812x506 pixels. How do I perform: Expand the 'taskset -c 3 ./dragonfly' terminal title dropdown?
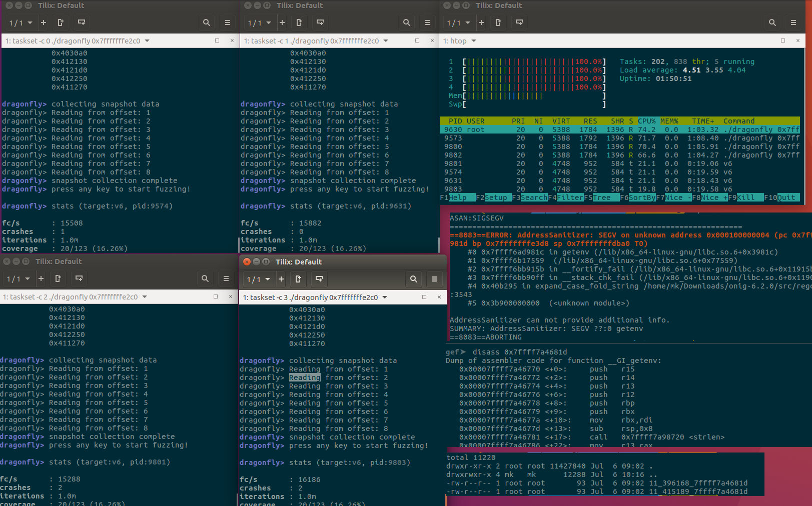(385, 297)
